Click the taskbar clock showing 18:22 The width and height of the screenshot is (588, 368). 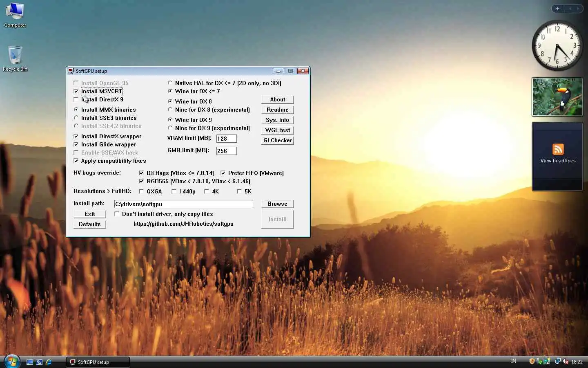click(x=577, y=362)
